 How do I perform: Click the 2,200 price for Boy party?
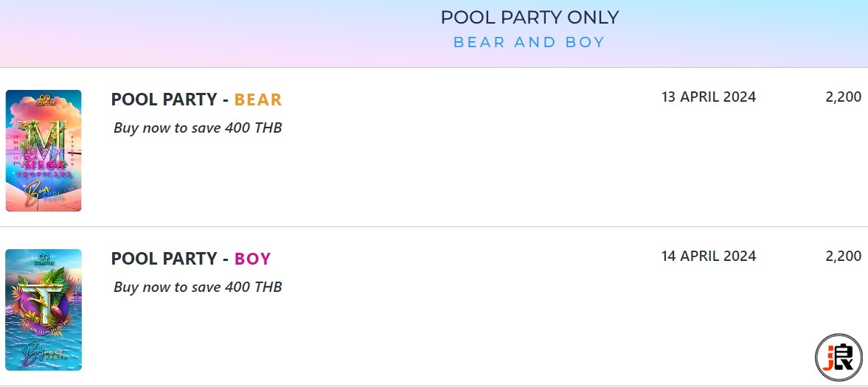843,256
